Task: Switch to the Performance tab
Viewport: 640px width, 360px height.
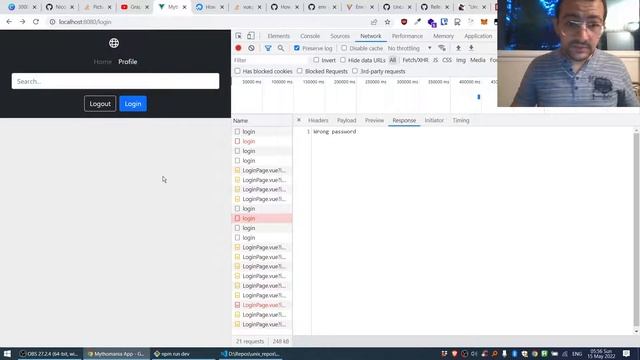Action: pos(407,36)
